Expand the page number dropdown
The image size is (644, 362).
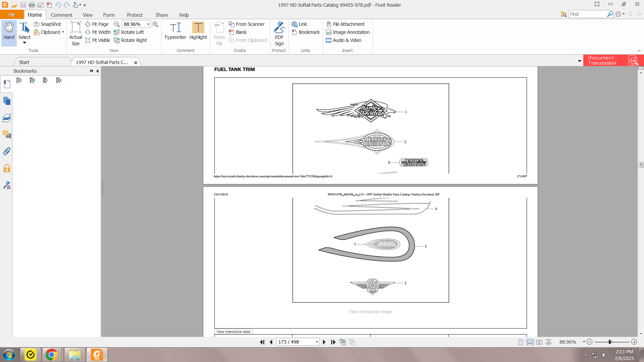[317, 342]
